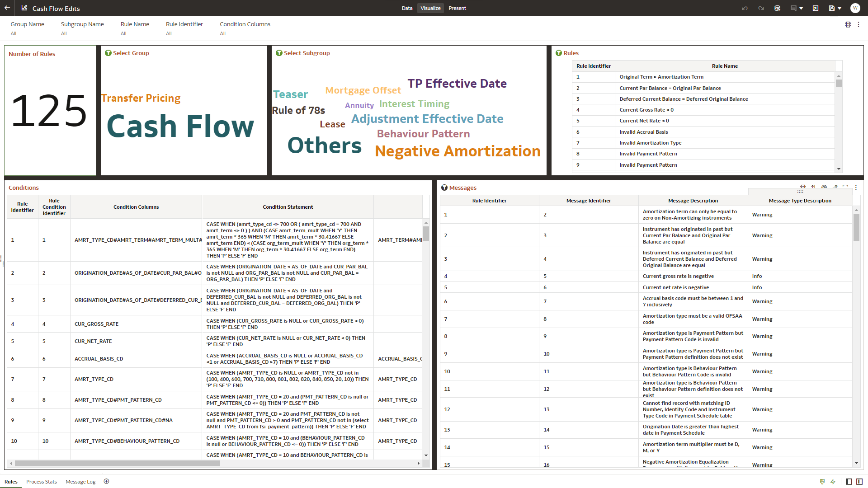Click the Rules table scroll down arrow
The image size is (868, 488).
tap(839, 169)
